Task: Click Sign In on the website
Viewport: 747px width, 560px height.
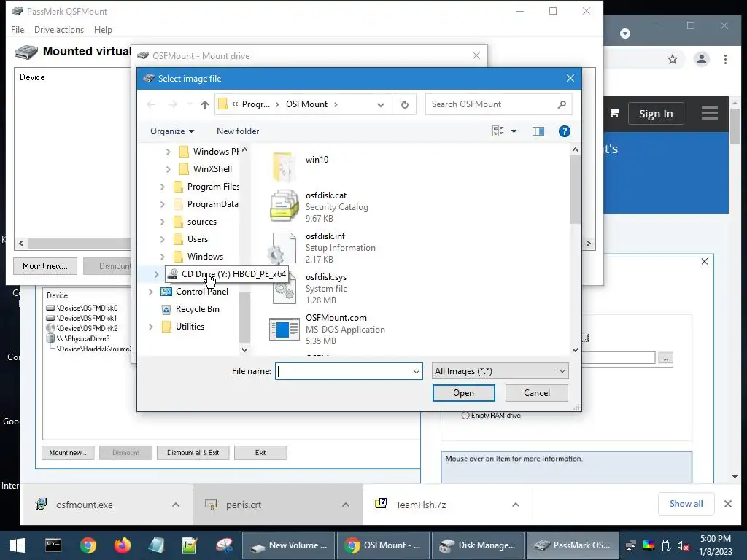Action: [x=656, y=114]
